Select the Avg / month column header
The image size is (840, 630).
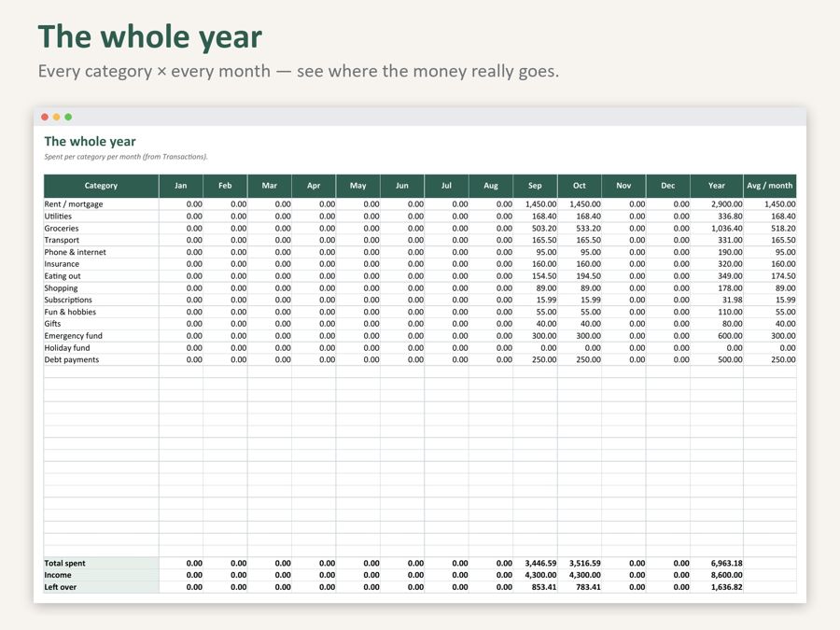770,186
